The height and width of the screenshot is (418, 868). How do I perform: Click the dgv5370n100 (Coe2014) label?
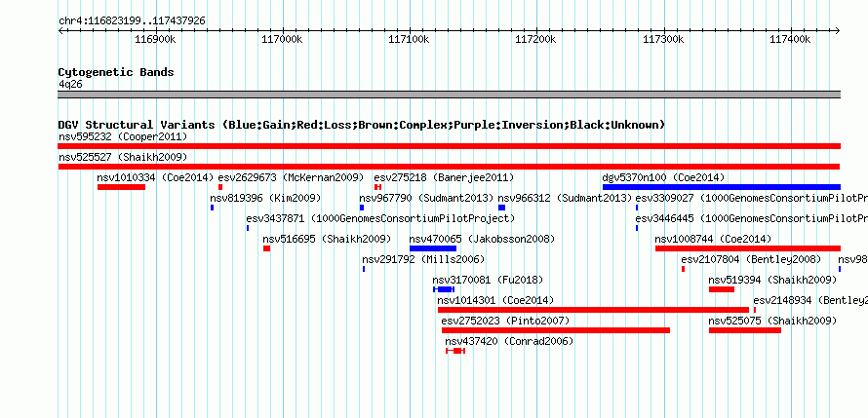point(663,177)
